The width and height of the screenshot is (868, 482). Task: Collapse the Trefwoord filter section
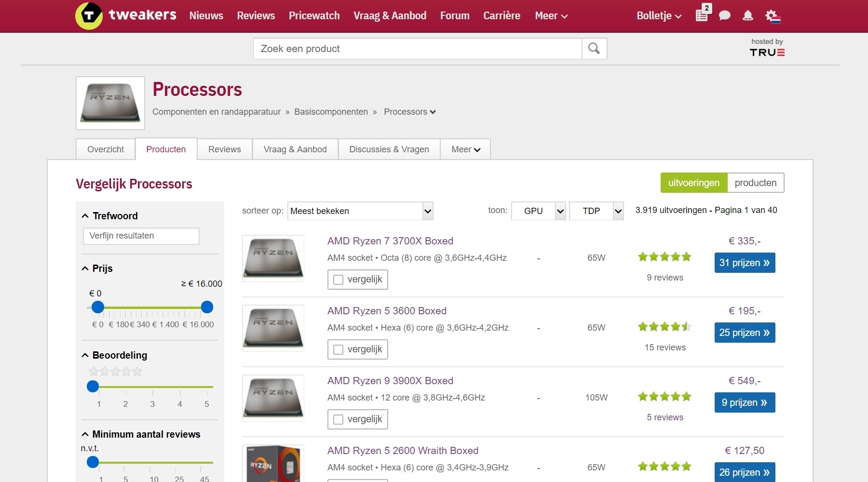click(x=110, y=216)
